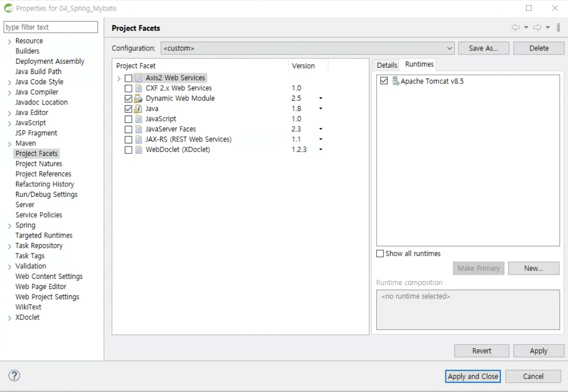Viewport: 568px width, 392px height.
Task: Select the Builders page
Action: click(27, 51)
